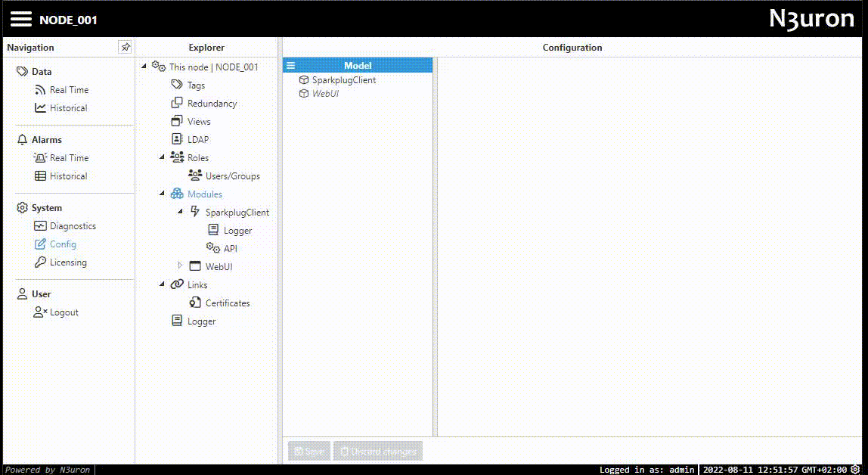The width and height of the screenshot is (868, 475).
Task: Click the Alarms bell icon
Action: (22, 139)
